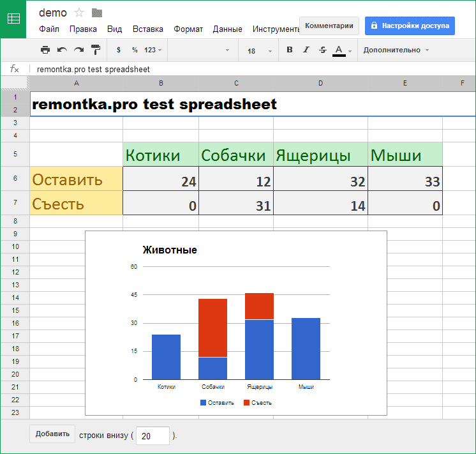Redo the last action
Screen dimensions: 476x454
pos(78,50)
